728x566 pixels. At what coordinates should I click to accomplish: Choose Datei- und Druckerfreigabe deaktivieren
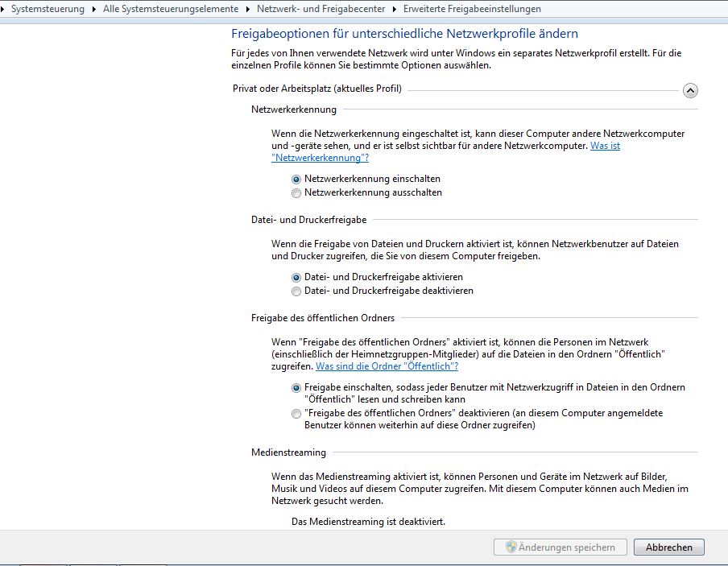click(296, 291)
